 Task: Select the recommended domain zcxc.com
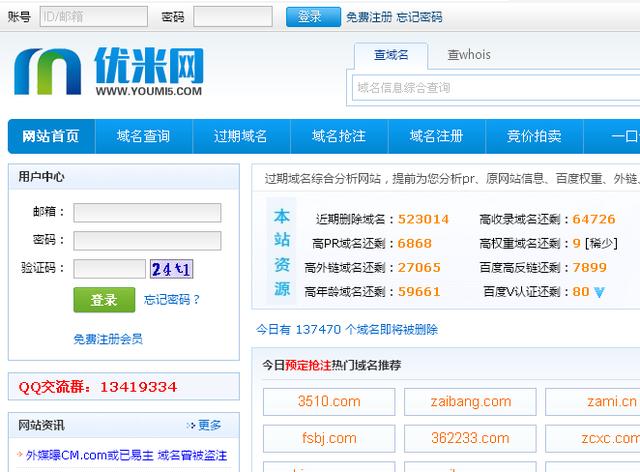click(593, 439)
